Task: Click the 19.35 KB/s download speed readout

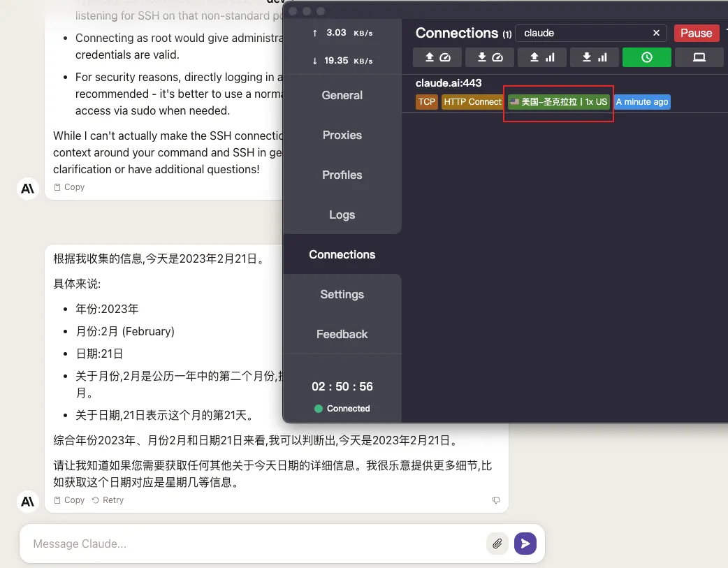Action: (x=342, y=61)
